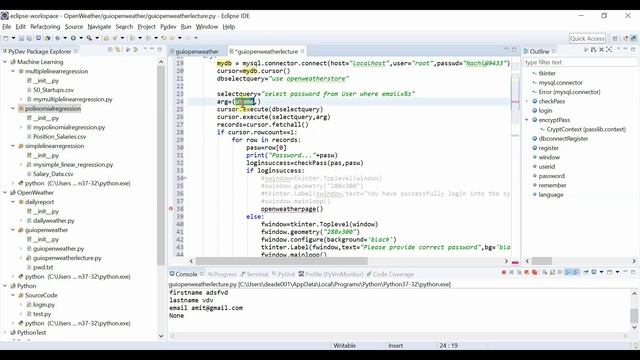Click the Quick Access search field
640x360 pixels.
(x=587, y=38)
